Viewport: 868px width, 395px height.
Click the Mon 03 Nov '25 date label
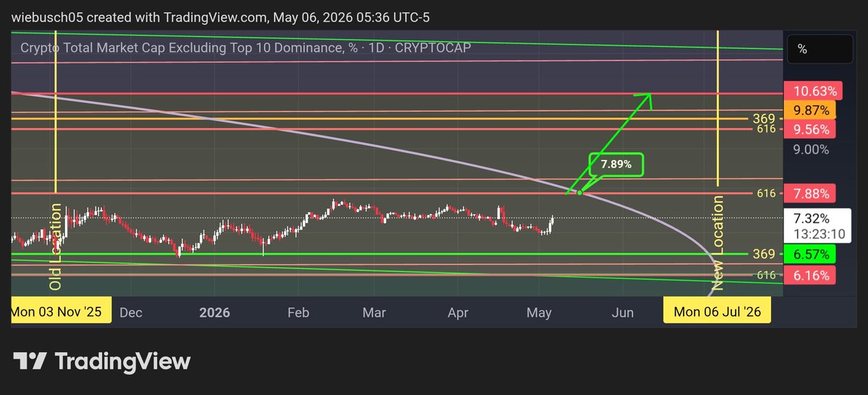coord(61,313)
